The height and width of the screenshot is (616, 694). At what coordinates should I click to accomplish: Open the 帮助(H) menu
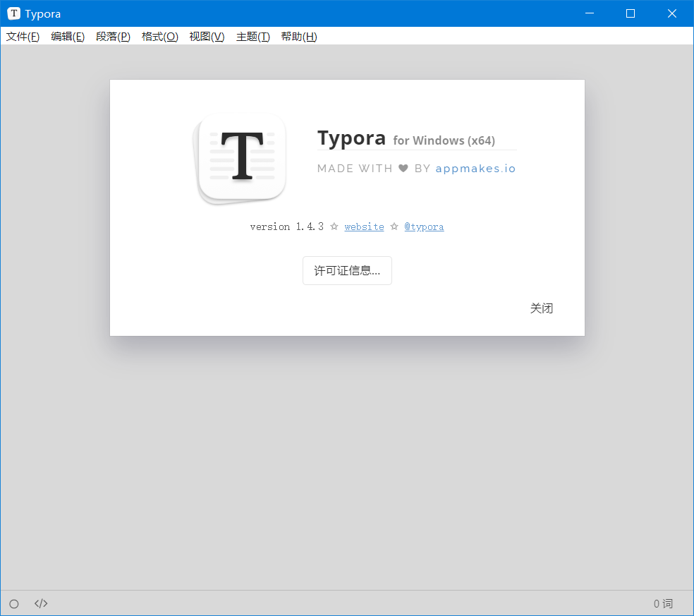tap(299, 36)
